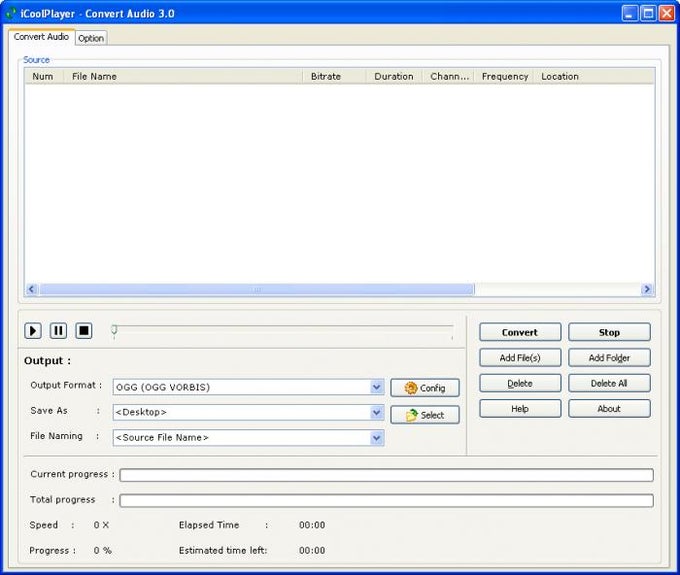Remove all files with Delete All
This screenshot has height=575, width=680.
coord(609,383)
